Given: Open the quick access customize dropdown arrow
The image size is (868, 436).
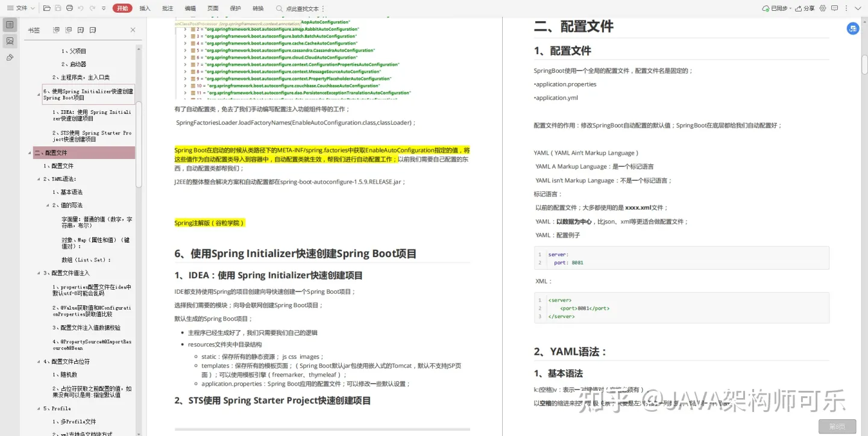Looking at the screenshot, I should [104, 8].
